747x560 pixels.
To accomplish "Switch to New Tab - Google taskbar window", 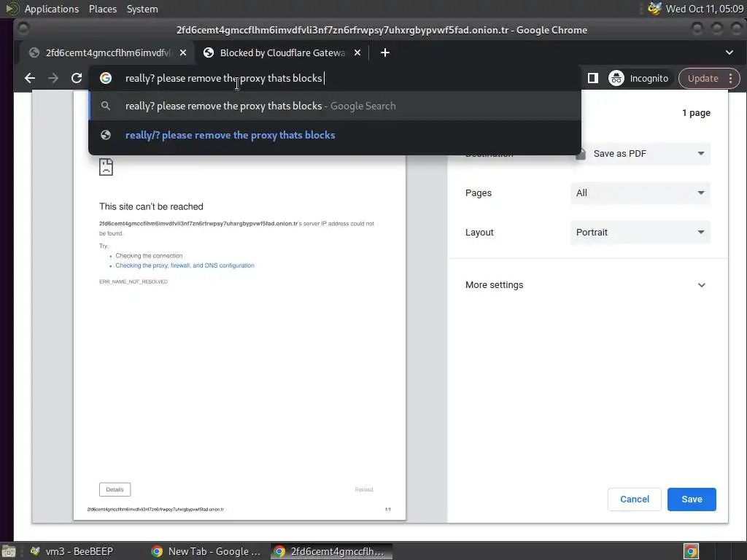I will (x=206, y=551).
